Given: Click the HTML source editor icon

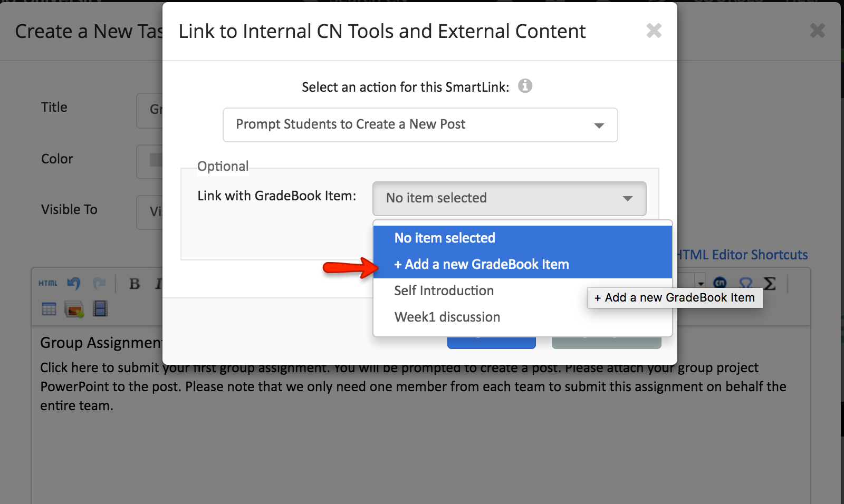Looking at the screenshot, I should point(47,284).
